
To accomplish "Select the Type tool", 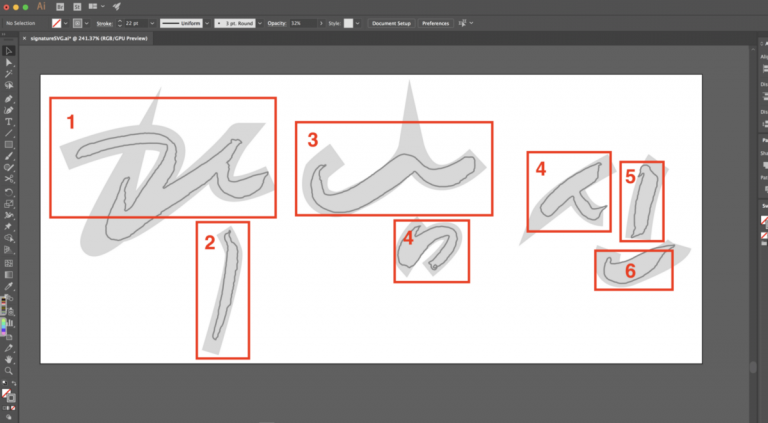I will point(9,121).
